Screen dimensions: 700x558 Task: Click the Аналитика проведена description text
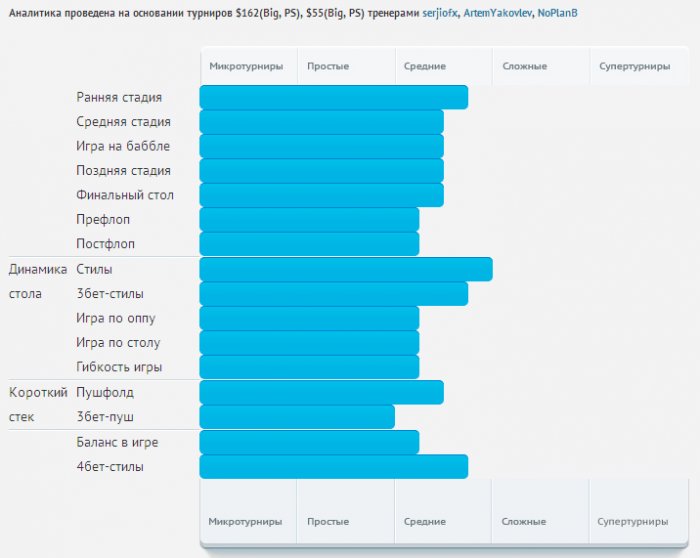(293, 13)
